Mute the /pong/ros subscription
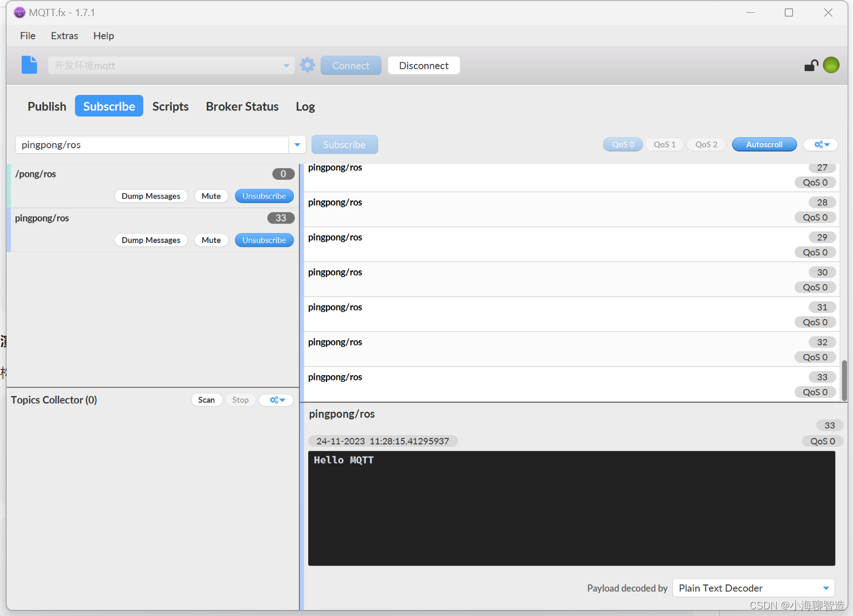The image size is (853, 616). point(211,196)
